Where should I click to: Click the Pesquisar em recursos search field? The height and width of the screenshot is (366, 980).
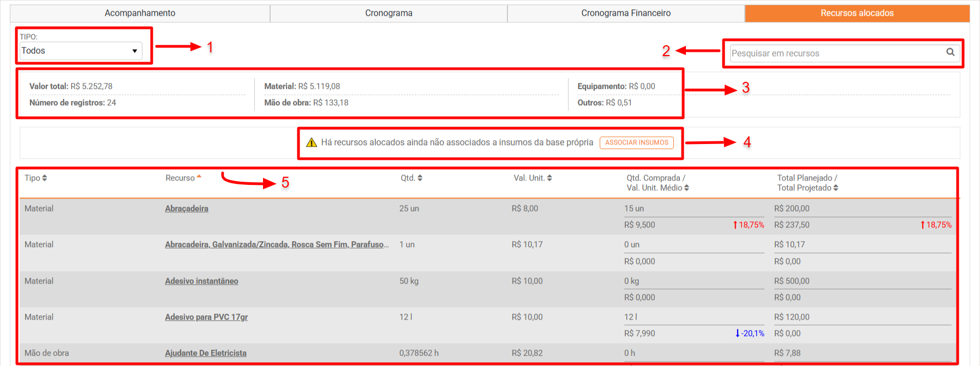(x=835, y=53)
